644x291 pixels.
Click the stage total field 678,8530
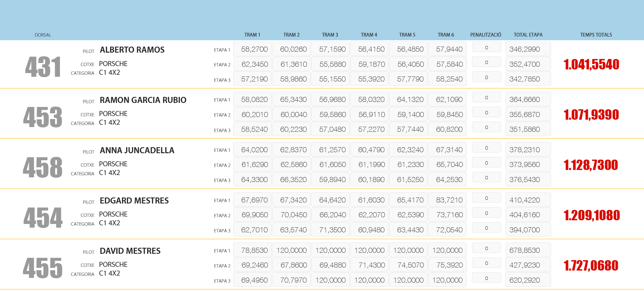point(528,250)
